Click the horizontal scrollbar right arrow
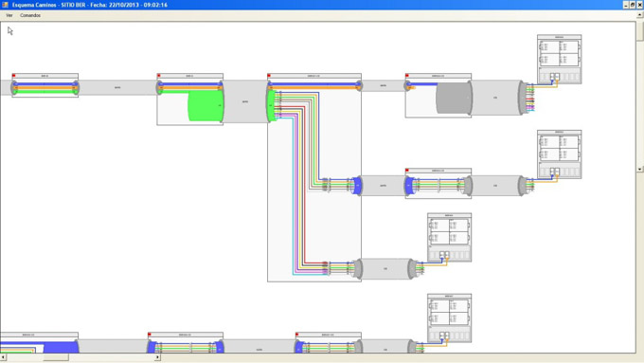 click(x=157, y=357)
